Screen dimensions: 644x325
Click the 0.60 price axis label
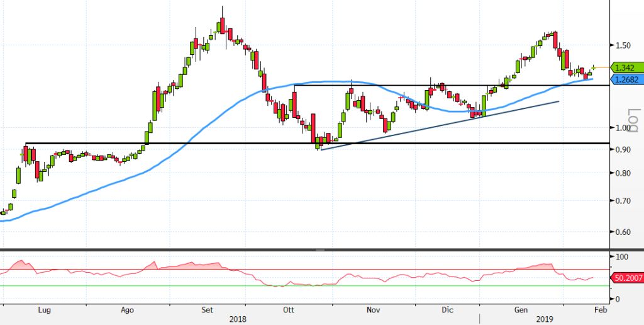coord(625,232)
